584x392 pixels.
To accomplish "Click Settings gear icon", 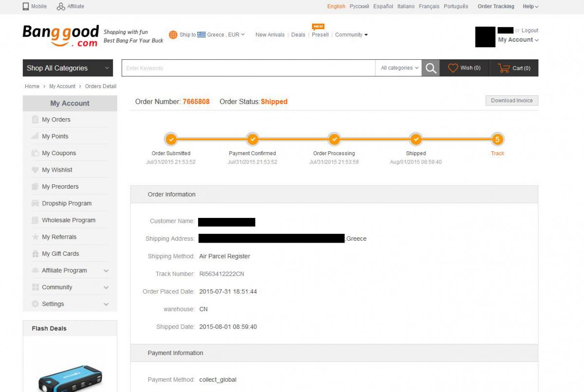I will [35, 304].
